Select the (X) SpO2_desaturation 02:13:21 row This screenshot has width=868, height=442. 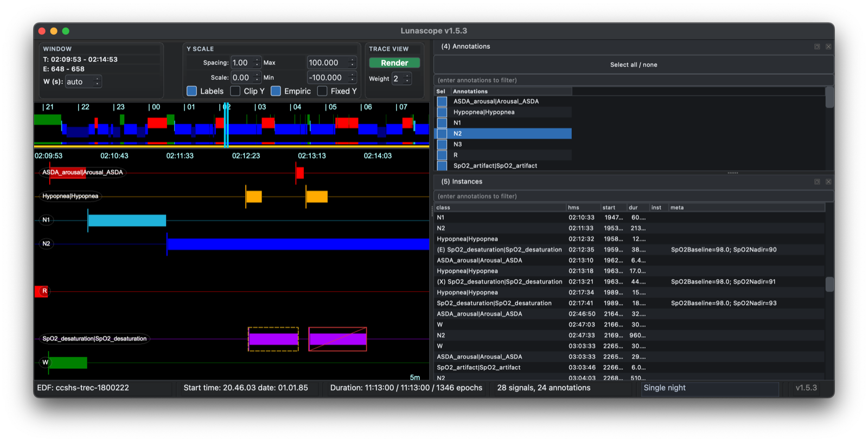tap(629, 282)
